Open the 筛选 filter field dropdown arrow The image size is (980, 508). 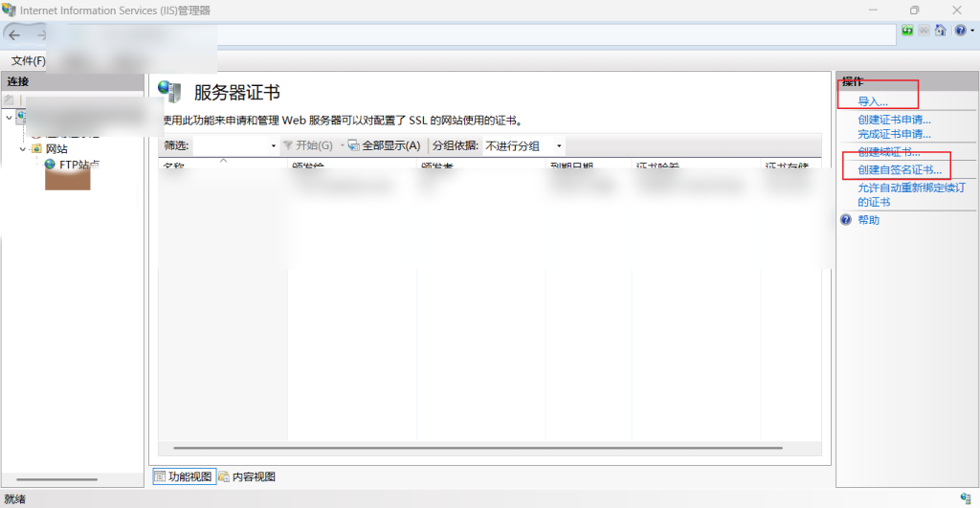(x=273, y=145)
